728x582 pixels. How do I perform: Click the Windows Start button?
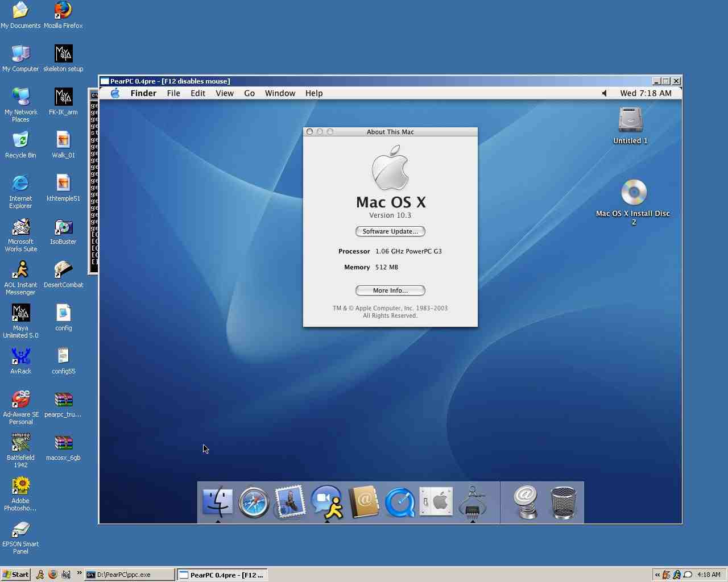[x=15, y=575]
